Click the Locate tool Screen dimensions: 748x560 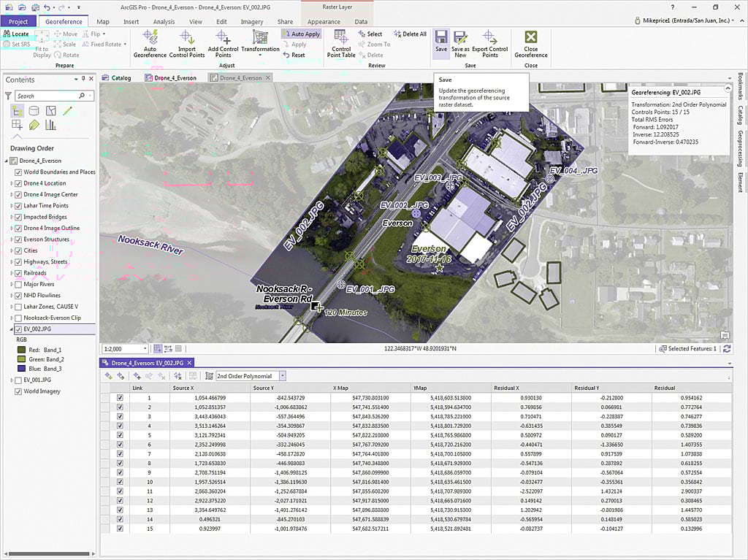click(16, 34)
